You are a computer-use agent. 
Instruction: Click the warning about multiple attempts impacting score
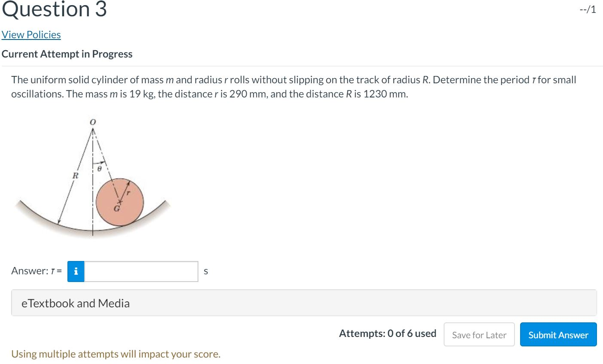pos(116,354)
